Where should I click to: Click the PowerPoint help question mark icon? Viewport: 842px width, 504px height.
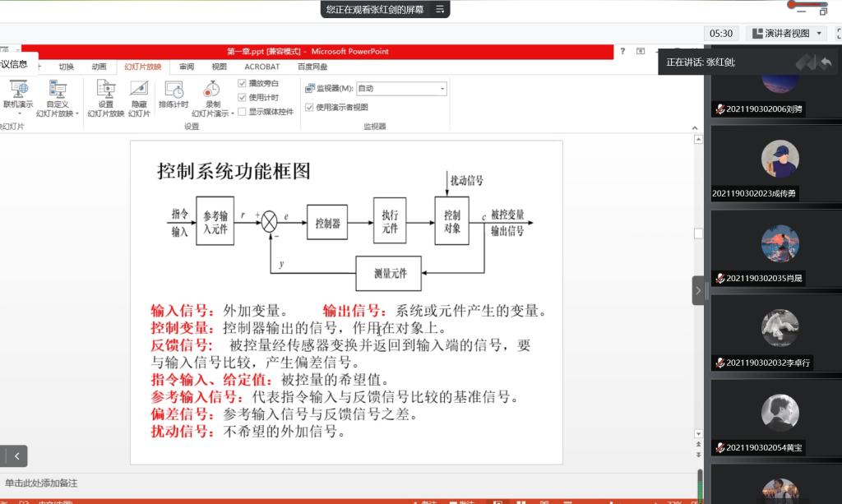pos(622,52)
